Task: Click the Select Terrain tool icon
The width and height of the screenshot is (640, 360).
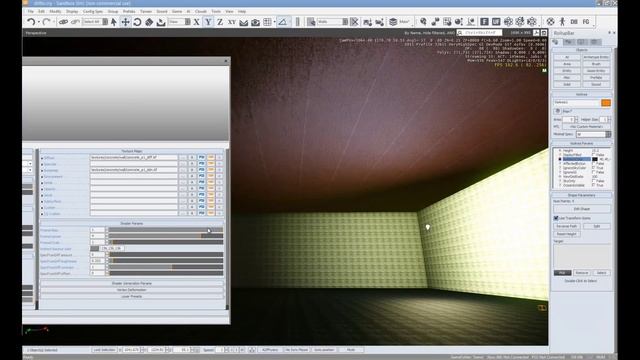Action: tap(161, 22)
